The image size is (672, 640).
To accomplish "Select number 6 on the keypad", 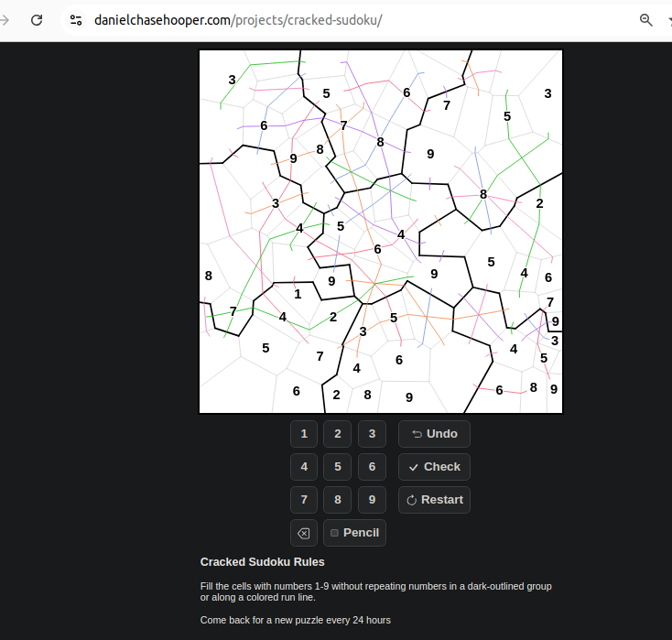I will 372,467.
